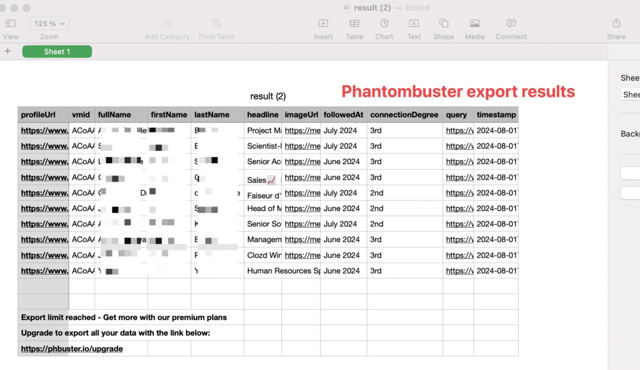Click the result (2) table title
The height and width of the screenshot is (370, 640).
tap(268, 96)
